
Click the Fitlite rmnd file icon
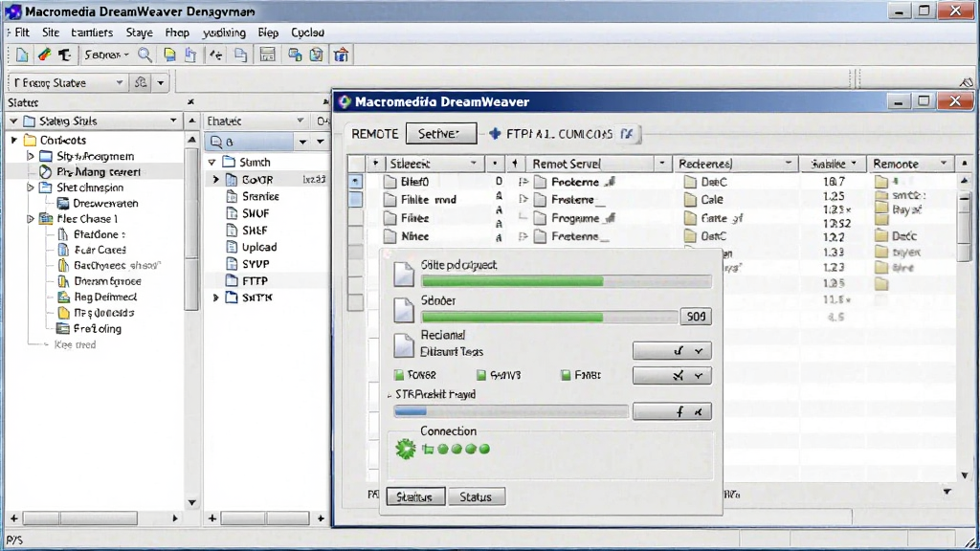pyautogui.click(x=390, y=199)
